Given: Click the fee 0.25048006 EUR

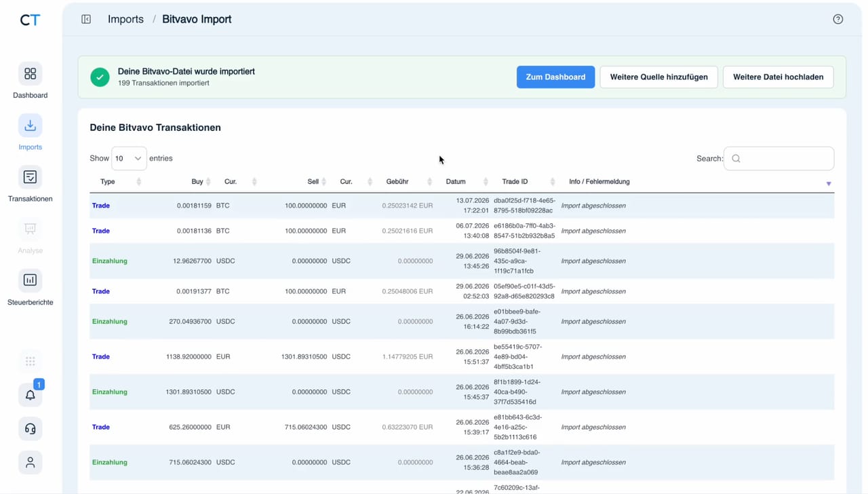Looking at the screenshot, I should (x=407, y=291).
